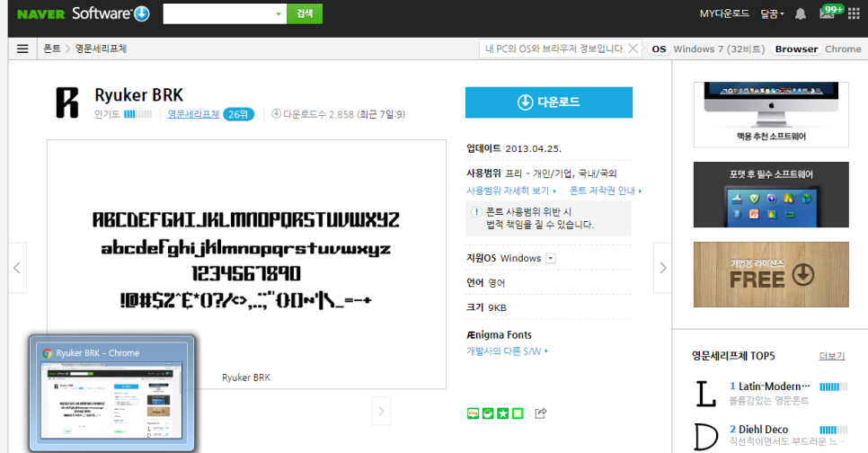Open 개발사의 다른 S/W link
868x453 pixels.
pos(507,351)
